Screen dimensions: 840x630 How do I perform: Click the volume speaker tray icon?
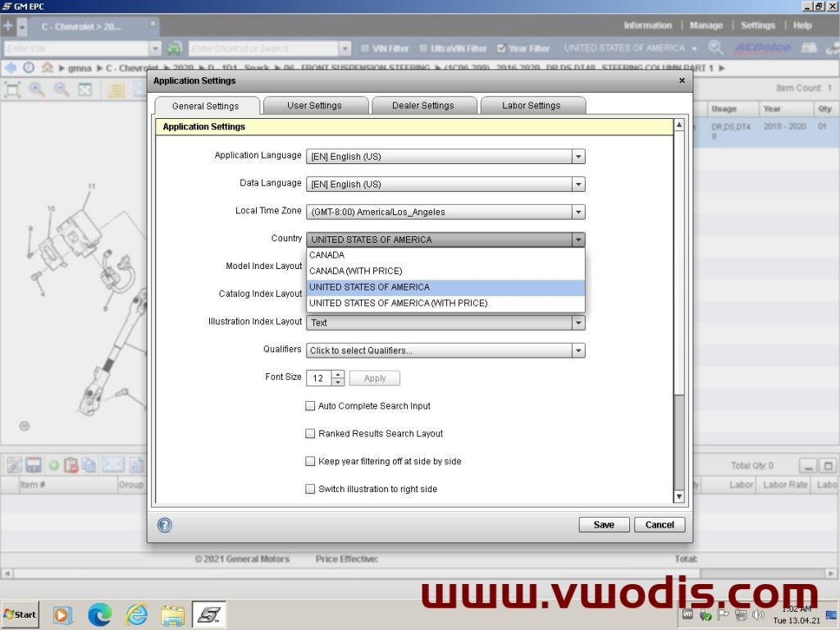click(x=758, y=615)
